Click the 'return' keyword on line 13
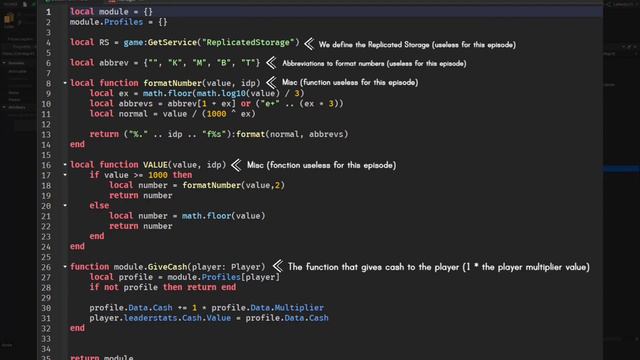This screenshot has height=360, width=640. [104, 134]
